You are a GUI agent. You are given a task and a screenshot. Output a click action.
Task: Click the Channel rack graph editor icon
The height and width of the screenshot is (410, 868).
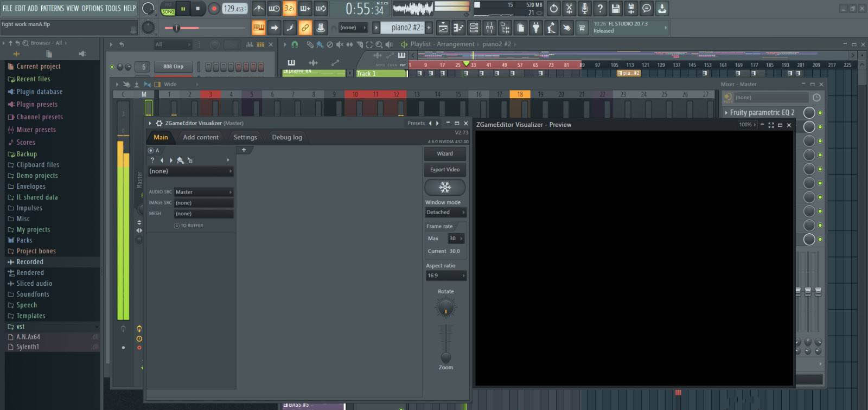point(251,44)
